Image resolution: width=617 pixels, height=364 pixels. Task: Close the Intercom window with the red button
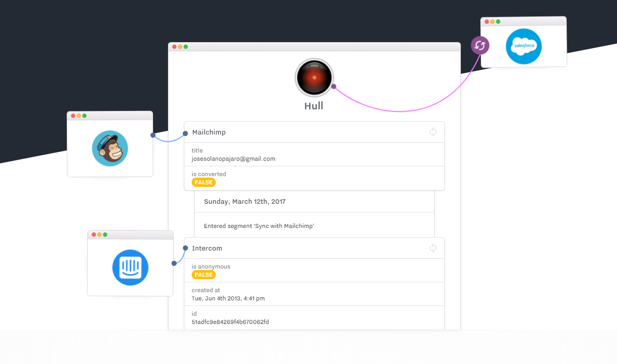coord(94,235)
